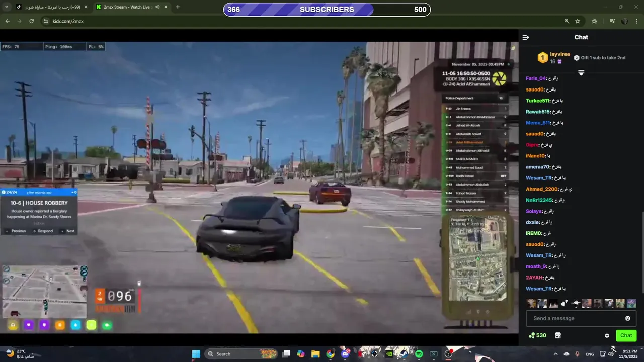Open browser extensions icon
Screen dimensions: 644x362
(x=594, y=21)
